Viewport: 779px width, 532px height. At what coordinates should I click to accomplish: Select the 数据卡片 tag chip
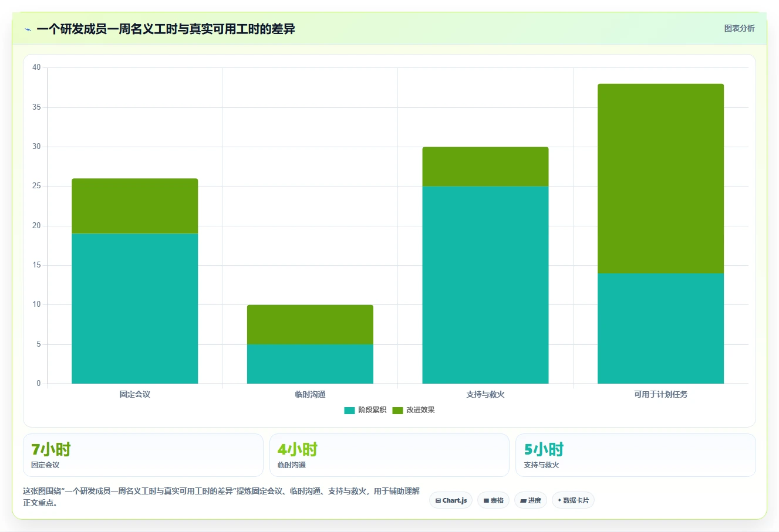pyautogui.click(x=573, y=500)
